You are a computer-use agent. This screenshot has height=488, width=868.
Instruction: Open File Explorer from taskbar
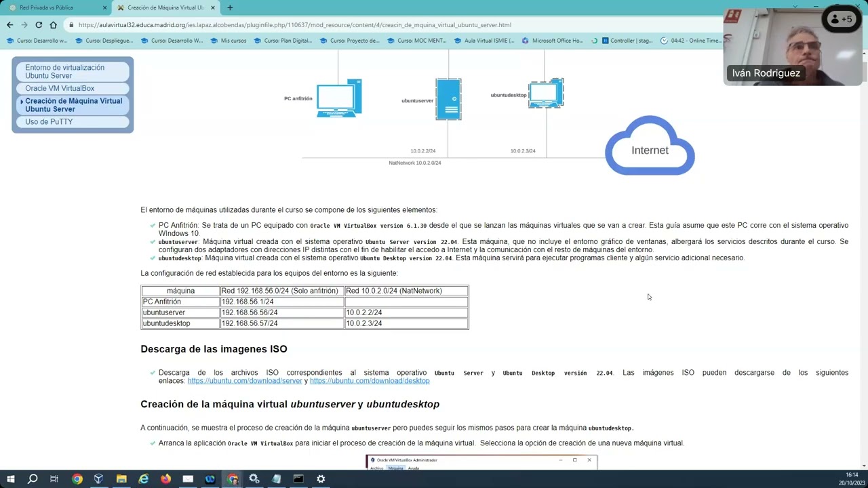pyautogui.click(x=121, y=479)
